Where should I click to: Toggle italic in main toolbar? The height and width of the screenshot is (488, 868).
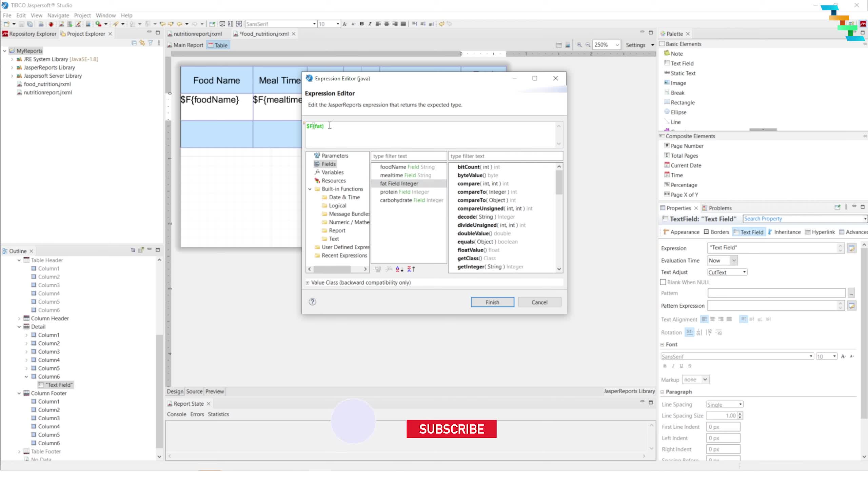click(x=370, y=24)
